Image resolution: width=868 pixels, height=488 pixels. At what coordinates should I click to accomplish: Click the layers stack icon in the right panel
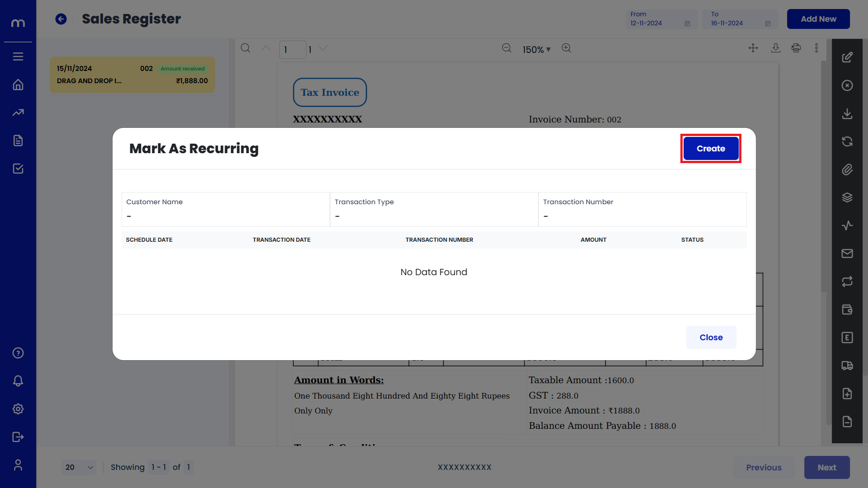847,197
